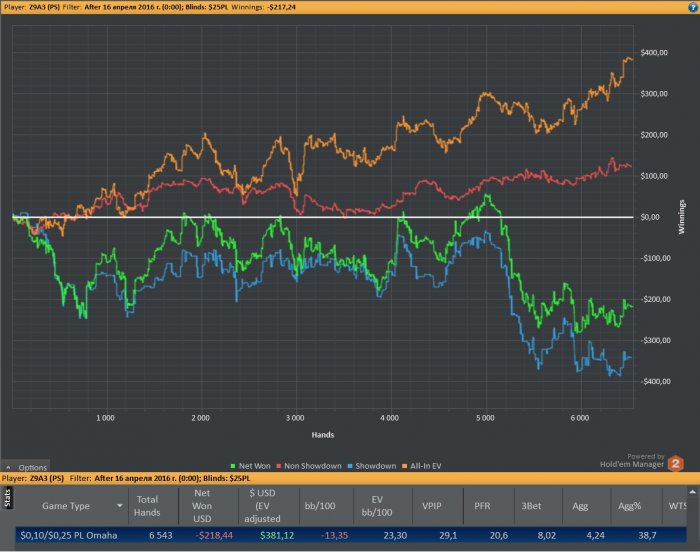Click the Winnings: -$217,24 header text
The width and height of the screenshot is (700, 552).
pyautogui.click(x=263, y=7)
